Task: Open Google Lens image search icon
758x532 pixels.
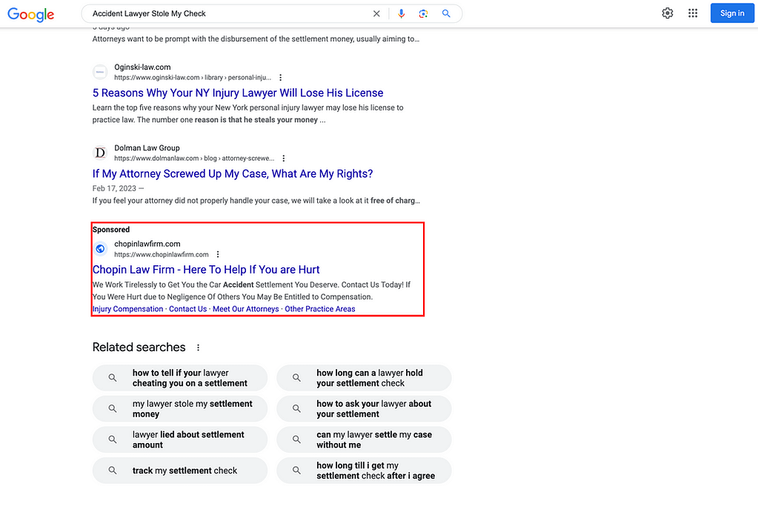Action: [424, 13]
